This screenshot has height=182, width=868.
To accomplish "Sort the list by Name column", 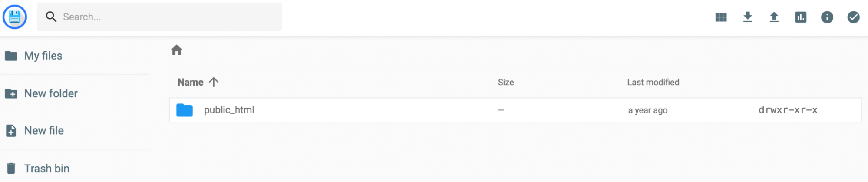I will coord(190,82).
